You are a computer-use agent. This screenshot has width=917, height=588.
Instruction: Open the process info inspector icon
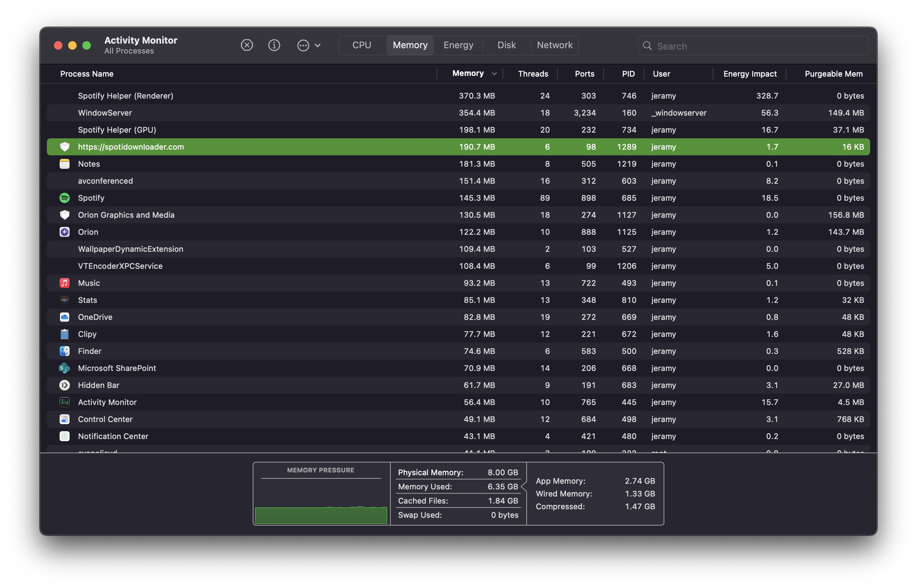point(274,45)
